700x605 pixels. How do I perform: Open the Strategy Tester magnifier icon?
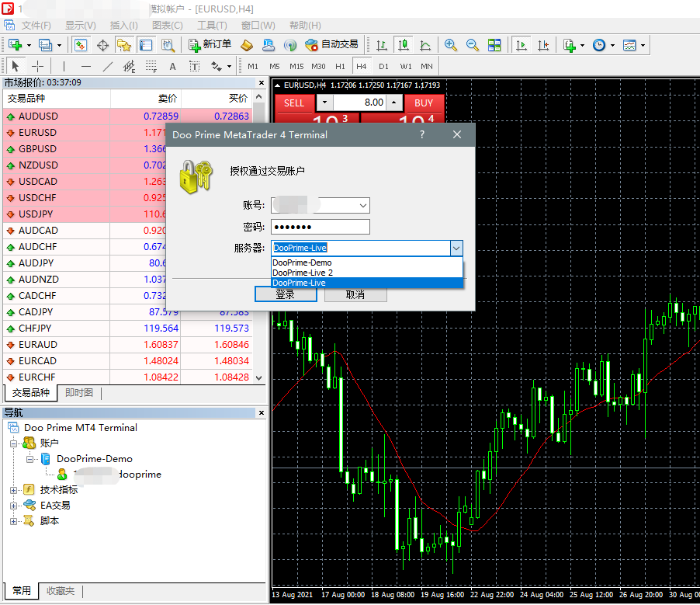pyautogui.click(x=168, y=45)
